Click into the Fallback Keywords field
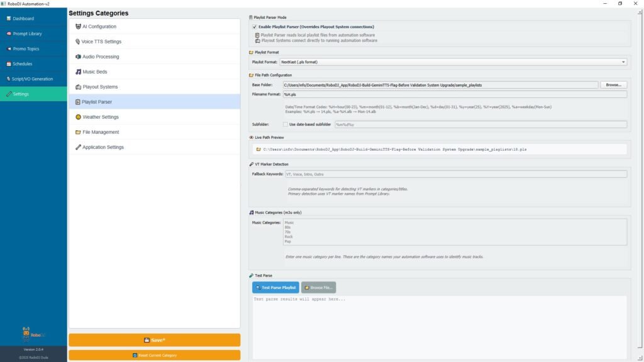The height and width of the screenshot is (362, 644). click(455, 174)
